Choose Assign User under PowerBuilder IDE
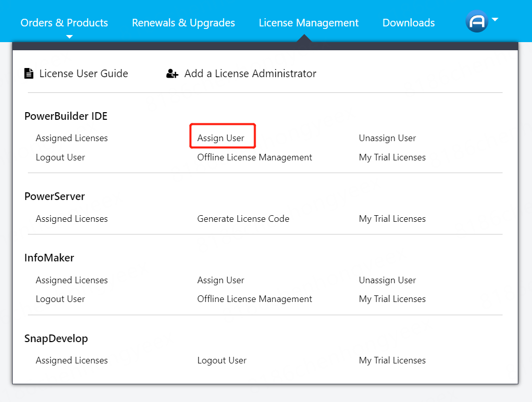 click(x=221, y=138)
